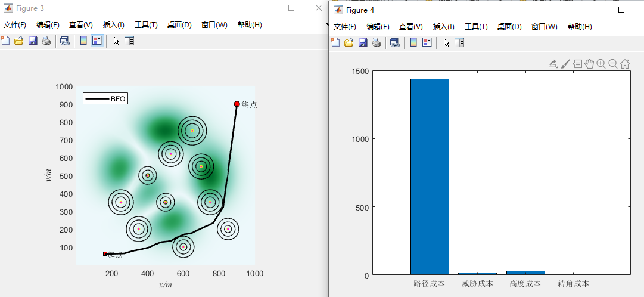Image resolution: width=644 pixels, height=297 pixels.
Task: Open 工具(T) menu in Figure 4
Action: coord(476,27)
